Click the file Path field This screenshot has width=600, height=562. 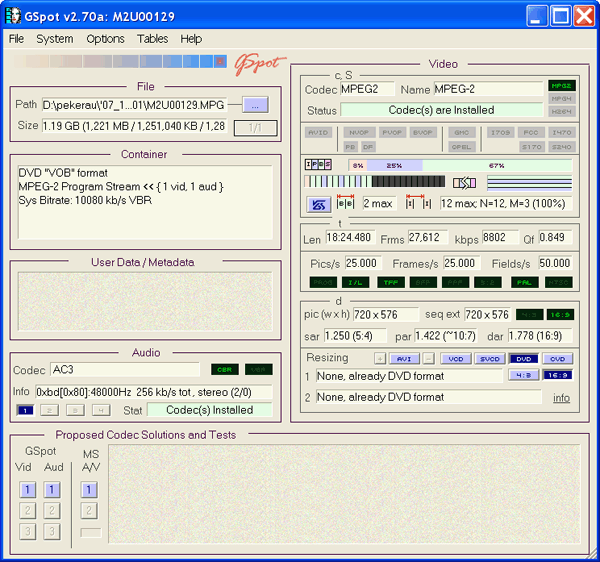coord(134,105)
